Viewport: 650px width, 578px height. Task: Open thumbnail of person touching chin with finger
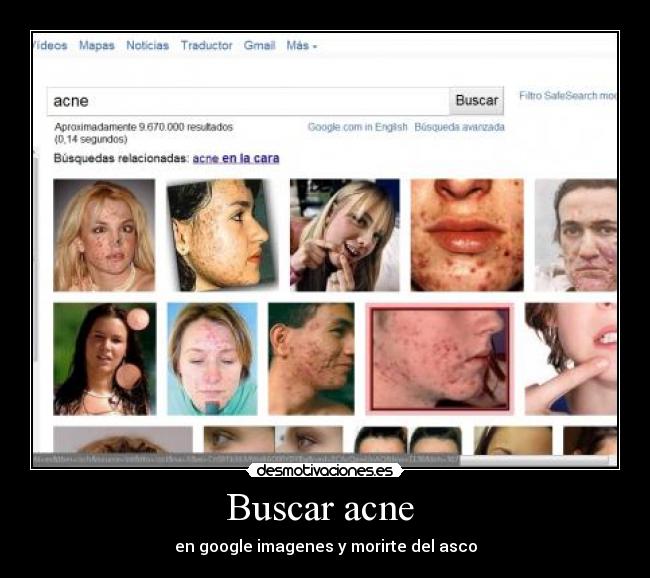tap(571, 359)
